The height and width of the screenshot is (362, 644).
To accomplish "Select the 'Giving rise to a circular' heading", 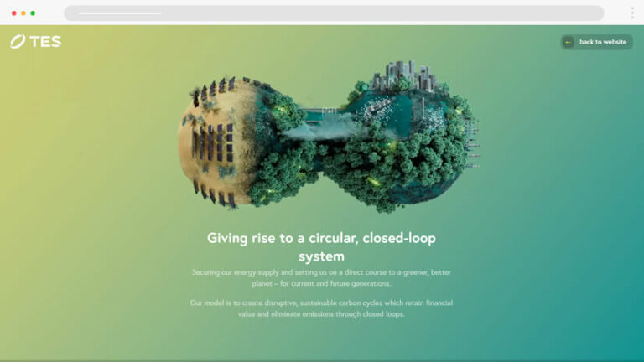I will tap(321, 247).
